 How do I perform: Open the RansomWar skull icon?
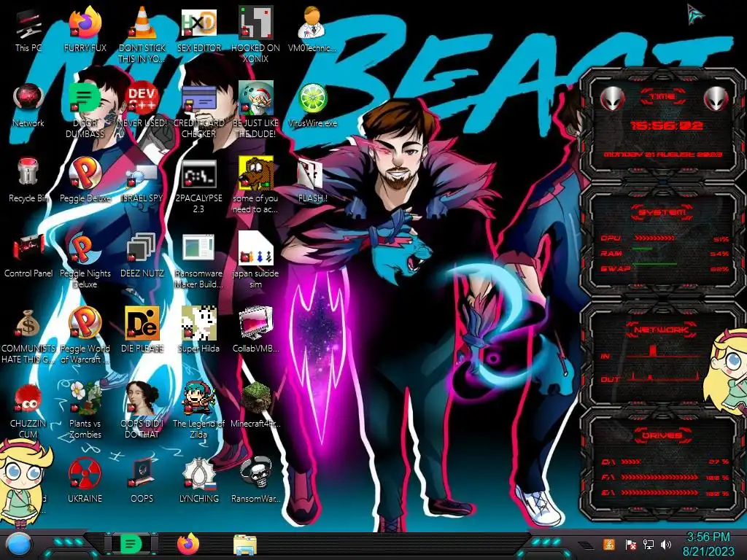click(255, 481)
